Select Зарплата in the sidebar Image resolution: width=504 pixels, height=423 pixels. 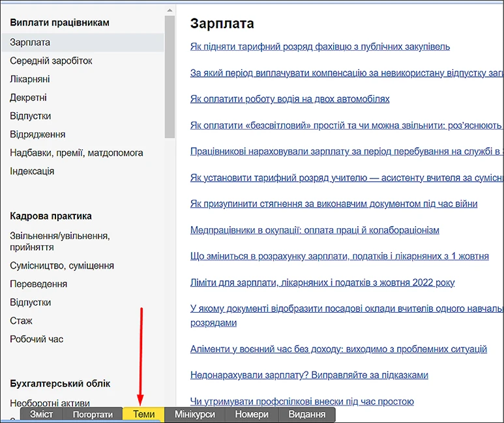point(30,42)
